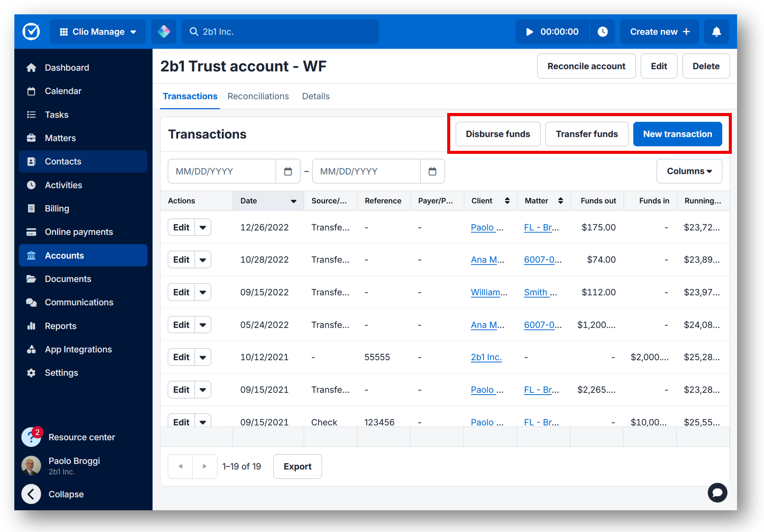The image size is (764, 532).
Task: Open the Billing section in sidebar
Action: 58,208
